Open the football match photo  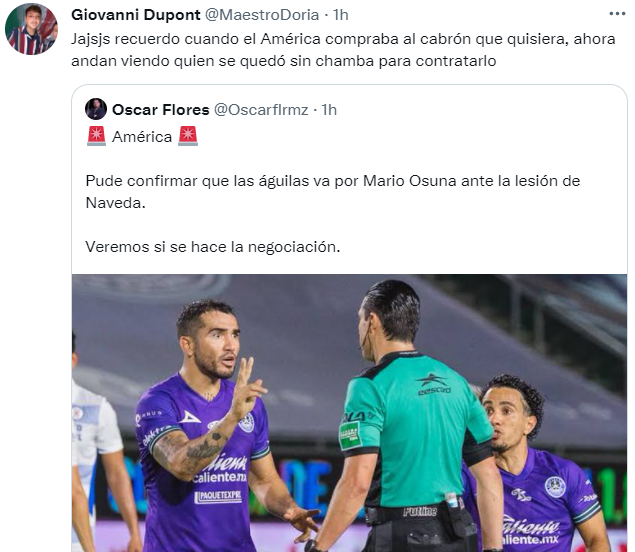point(349,413)
